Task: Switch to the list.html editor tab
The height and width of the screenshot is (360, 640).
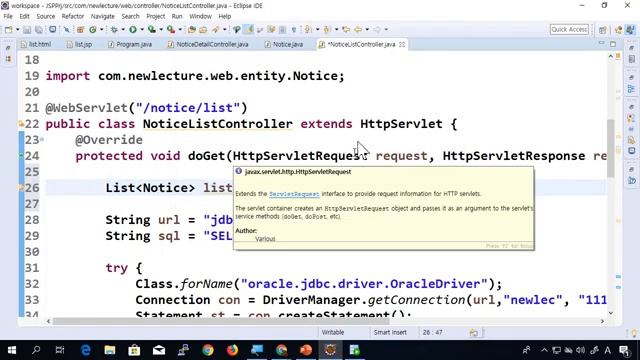Action: tap(36, 44)
